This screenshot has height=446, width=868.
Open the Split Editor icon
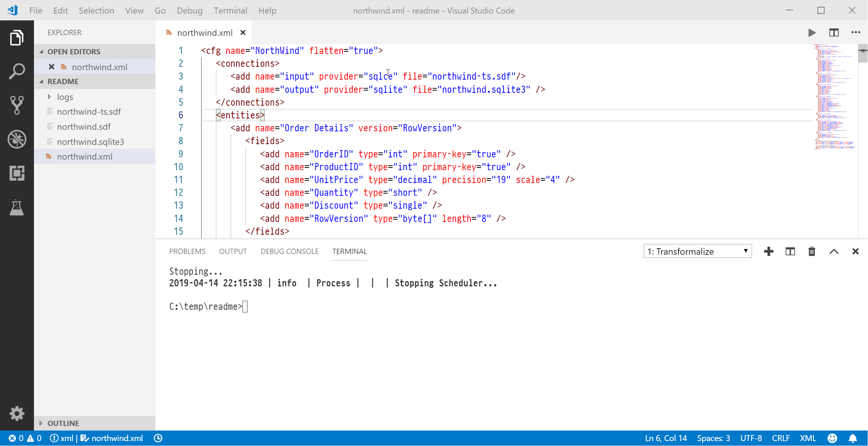[x=834, y=32]
